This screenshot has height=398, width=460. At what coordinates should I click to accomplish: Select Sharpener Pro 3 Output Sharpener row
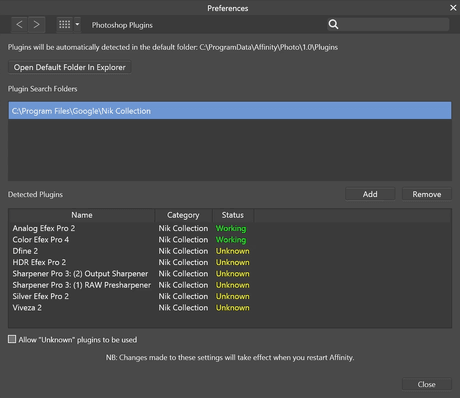click(230, 274)
